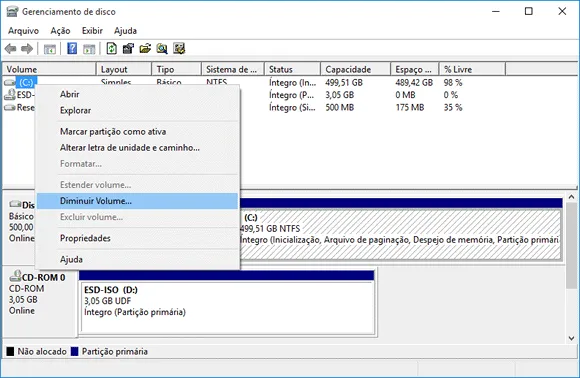
Task: Select Marcar partição como ativa
Action: pos(137,132)
